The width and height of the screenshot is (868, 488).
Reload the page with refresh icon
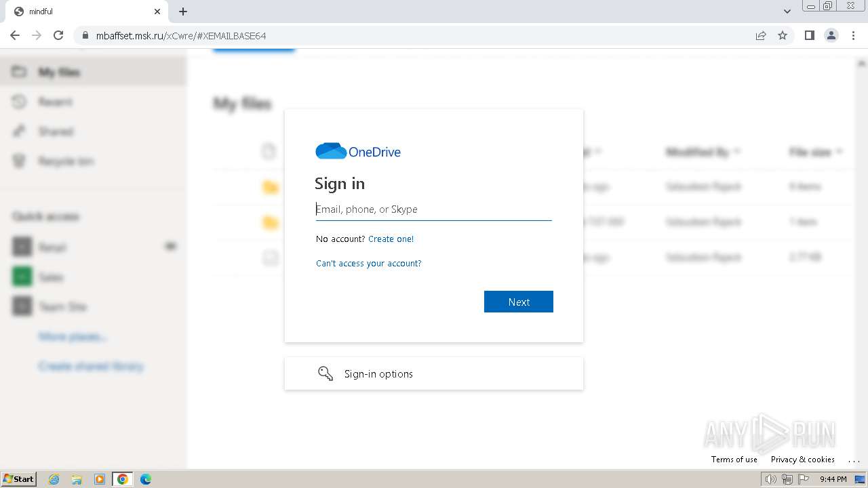58,35
